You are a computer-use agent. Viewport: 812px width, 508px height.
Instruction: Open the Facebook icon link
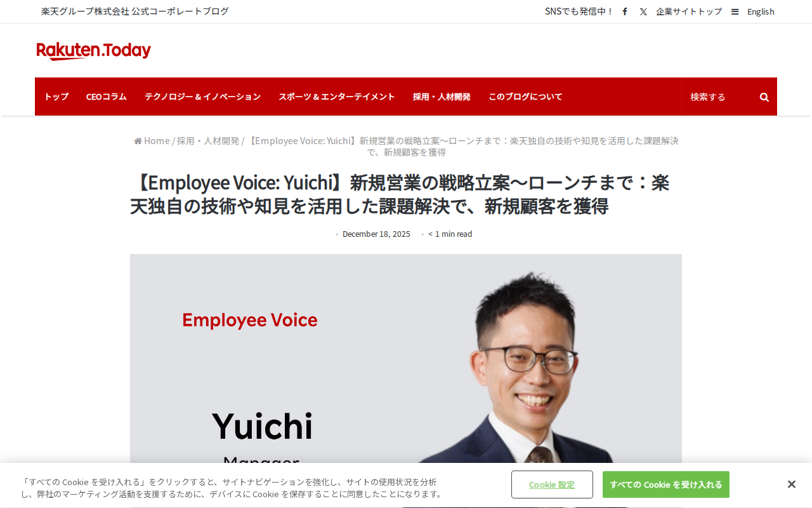coord(625,11)
